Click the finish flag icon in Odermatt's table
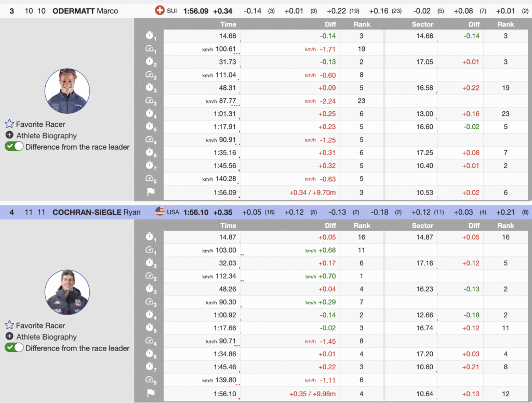 tap(150, 192)
